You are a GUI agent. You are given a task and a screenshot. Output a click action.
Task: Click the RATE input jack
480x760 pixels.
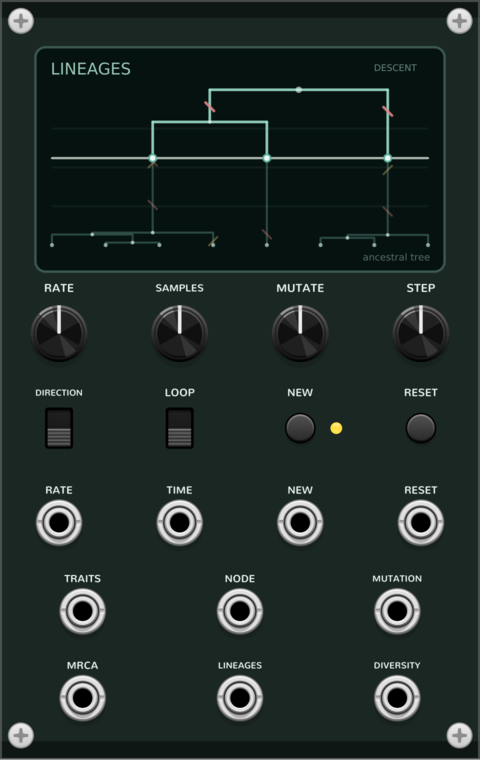click(x=59, y=522)
